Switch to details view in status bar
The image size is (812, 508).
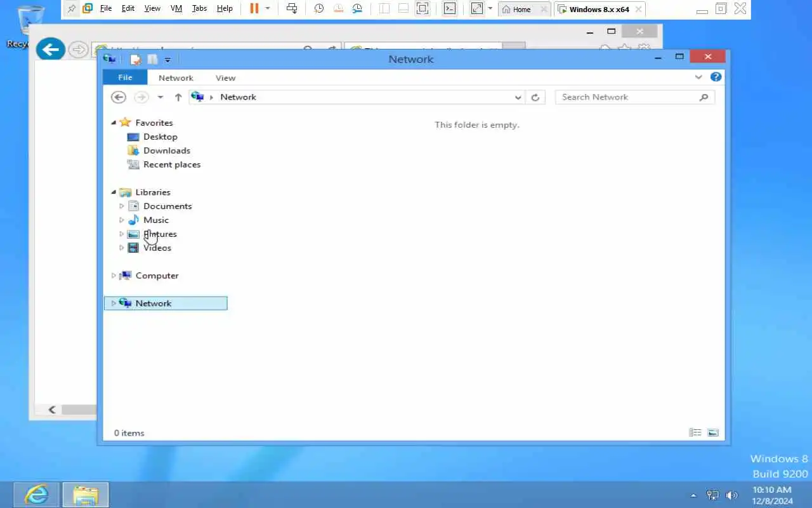point(695,432)
